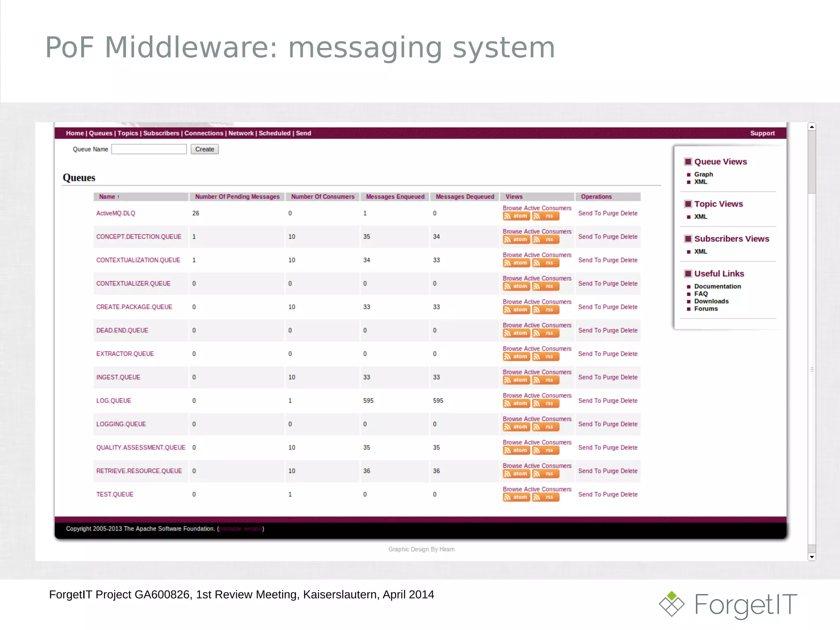Purge the RETRIEVE.RESOURCE.QUEUE
This screenshot has width=840, height=630.
click(611, 471)
